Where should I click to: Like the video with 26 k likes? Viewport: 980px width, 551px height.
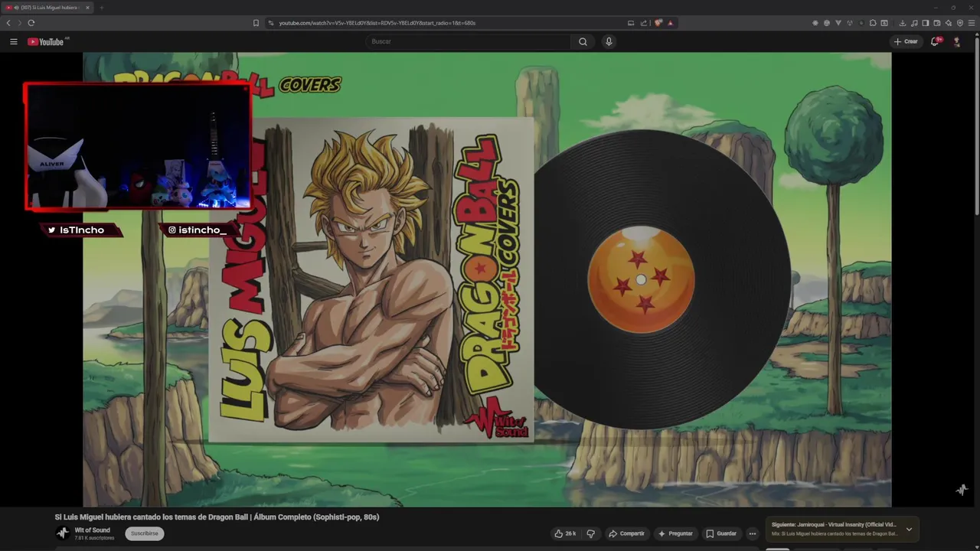tap(565, 533)
